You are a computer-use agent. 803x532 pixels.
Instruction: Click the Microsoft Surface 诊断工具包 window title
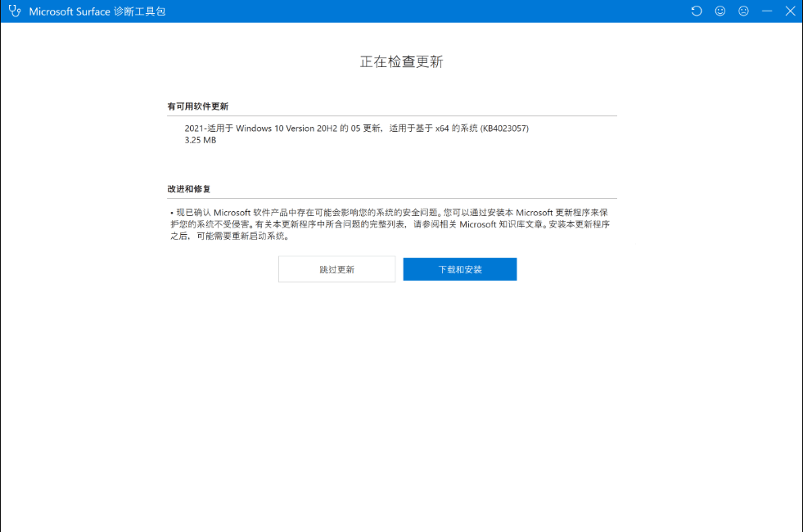97,11
